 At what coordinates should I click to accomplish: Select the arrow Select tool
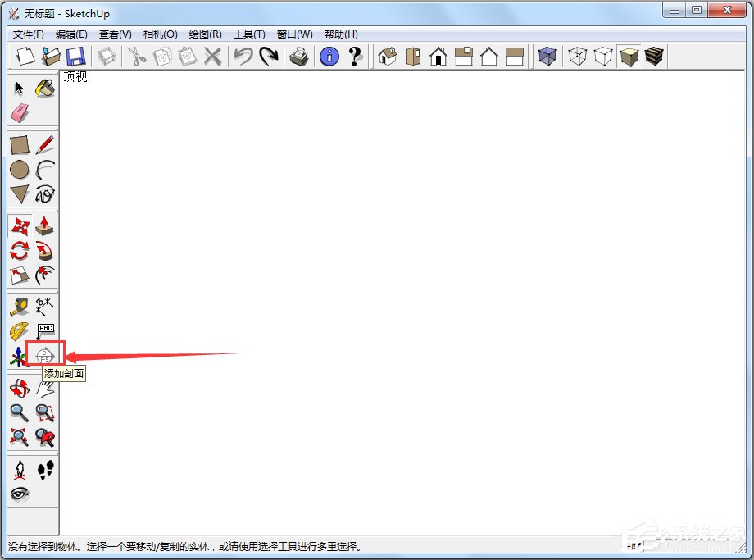point(19,88)
